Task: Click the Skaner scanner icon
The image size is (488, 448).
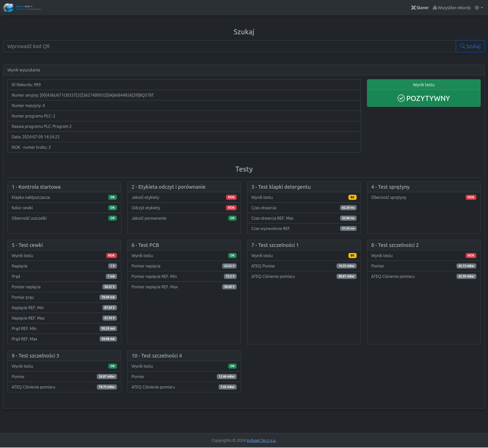Action: (x=413, y=8)
